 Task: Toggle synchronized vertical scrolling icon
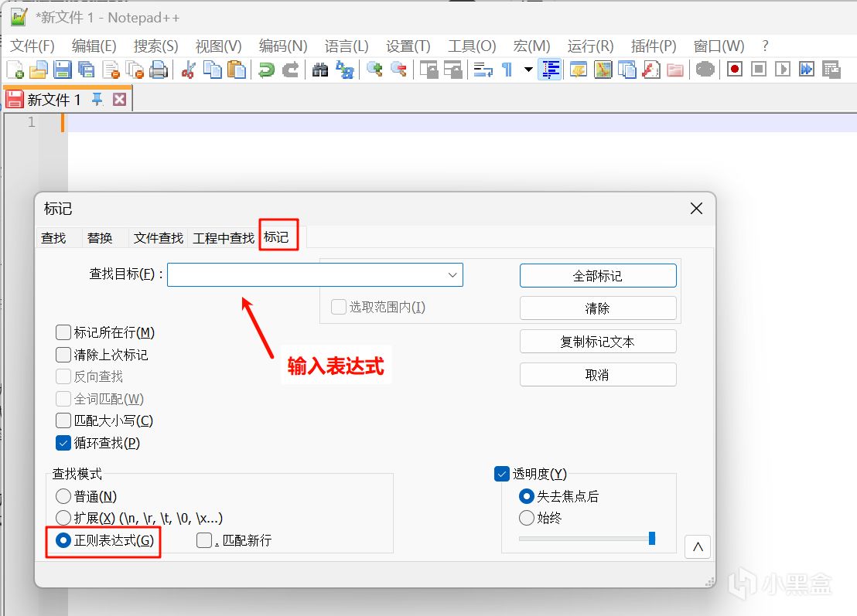[x=428, y=70]
